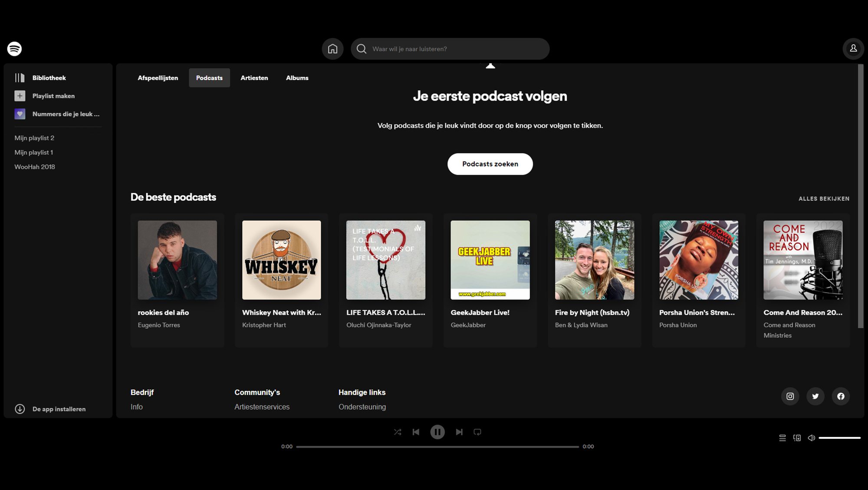Viewport: 868px width, 490px height.
Task: Go to Home via house icon
Action: click(x=332, y=49)
